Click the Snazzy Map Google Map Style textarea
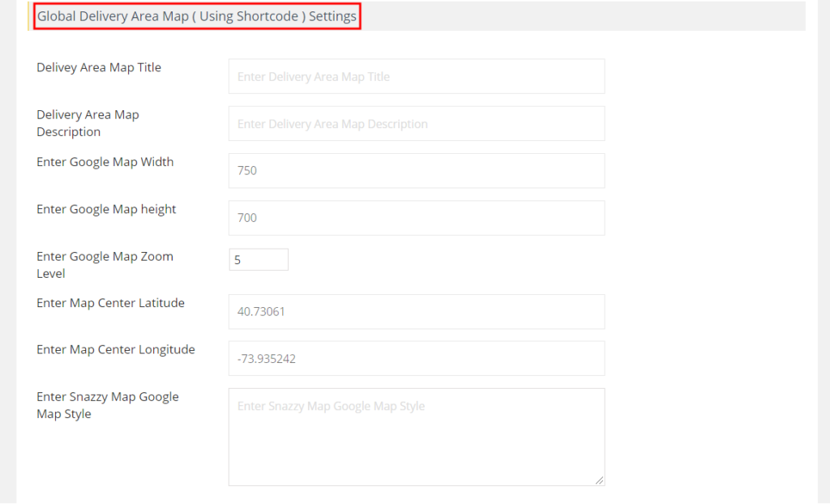 point(416,437)
